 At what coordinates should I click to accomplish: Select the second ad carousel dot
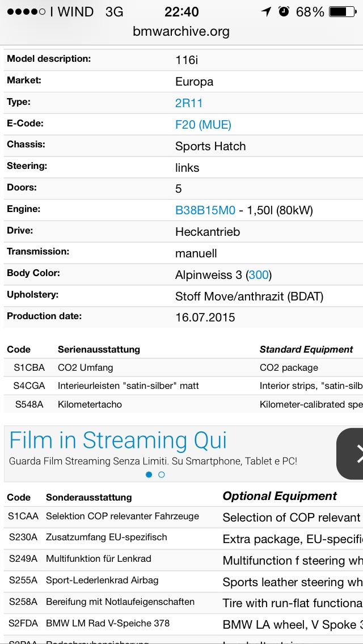point(162,474)
